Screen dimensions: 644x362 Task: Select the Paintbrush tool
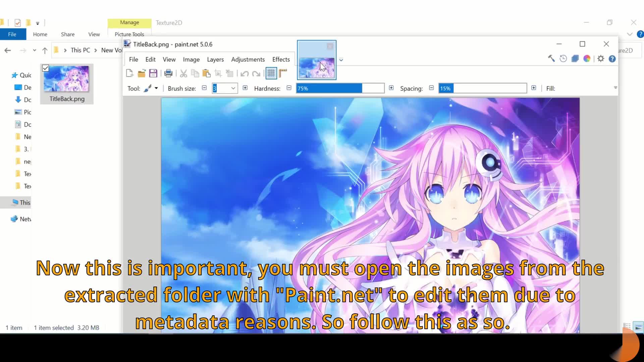point(147,88)
